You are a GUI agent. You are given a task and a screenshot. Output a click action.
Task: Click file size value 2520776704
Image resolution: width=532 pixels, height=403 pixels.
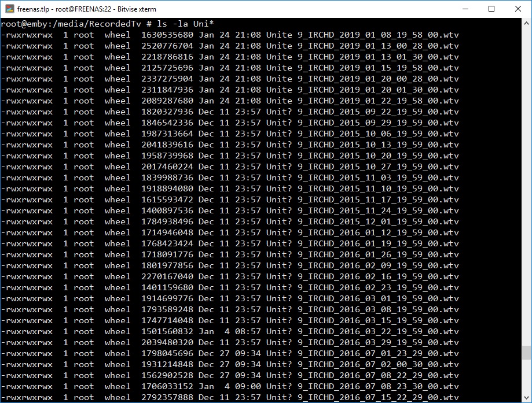pyautogui.click(x=167, y=46)
